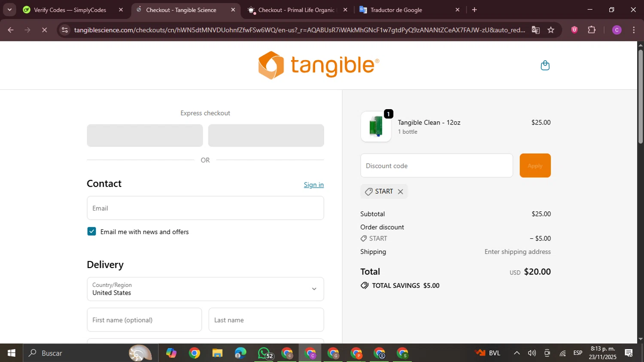Open the Chrome profile avatar C
Screen dimensions: 644x362
click(x=617, y=30)
